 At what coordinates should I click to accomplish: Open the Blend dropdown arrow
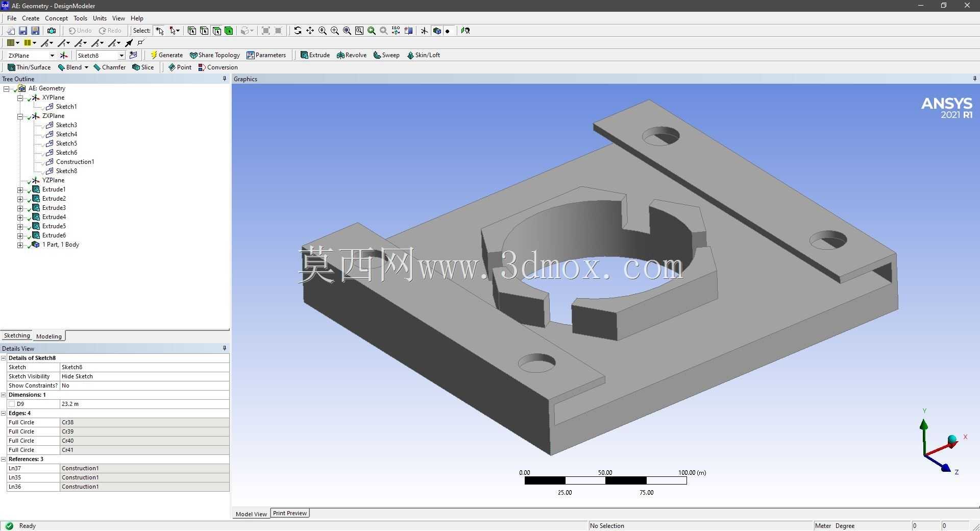pos(86,67)
